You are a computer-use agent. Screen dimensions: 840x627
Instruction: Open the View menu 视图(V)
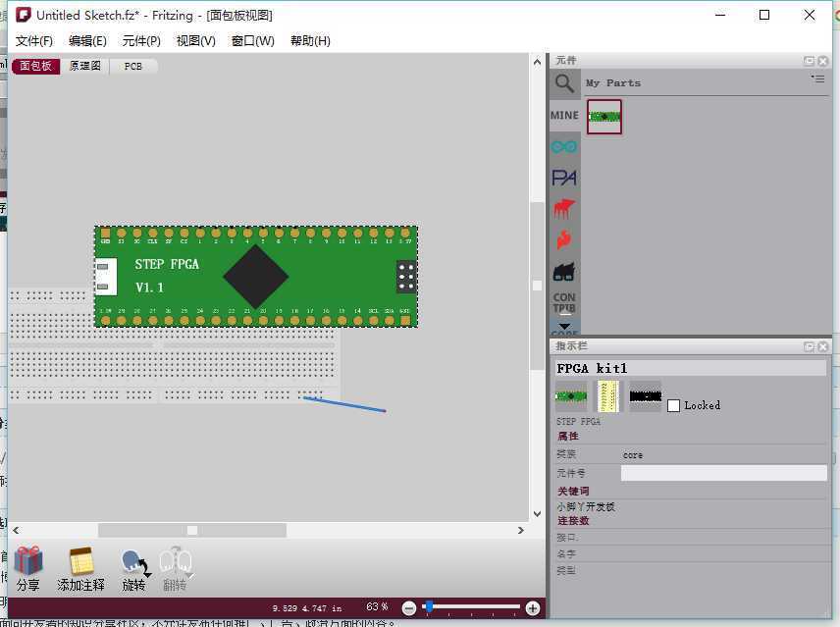tap(196, 40)
